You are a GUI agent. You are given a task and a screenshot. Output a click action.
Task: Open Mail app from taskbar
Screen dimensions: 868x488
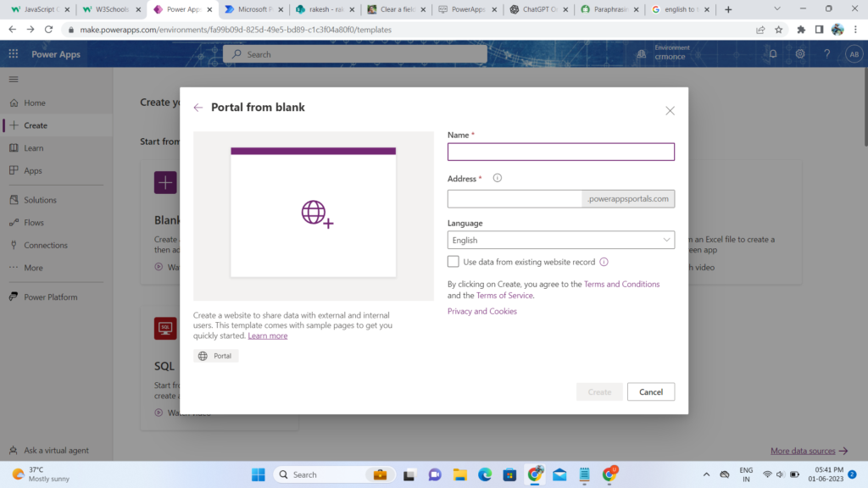click(559, 474)
